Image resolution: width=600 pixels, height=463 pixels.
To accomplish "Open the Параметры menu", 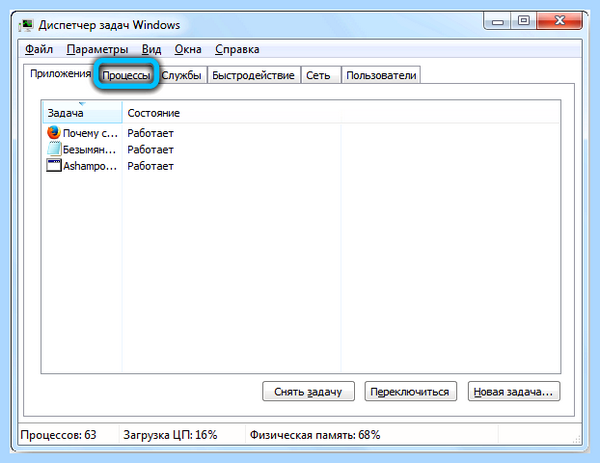I will pos(97,49).
